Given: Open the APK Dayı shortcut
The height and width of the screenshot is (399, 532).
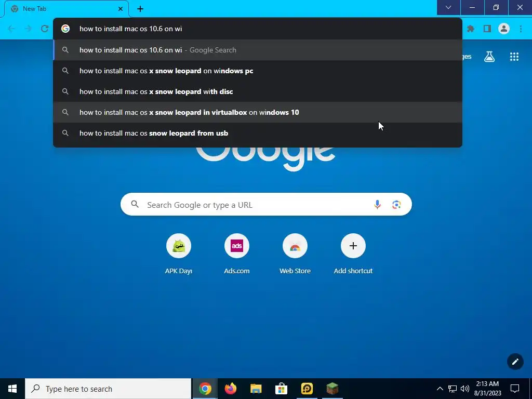Looking at the screenshot, I should click(179, 254).
